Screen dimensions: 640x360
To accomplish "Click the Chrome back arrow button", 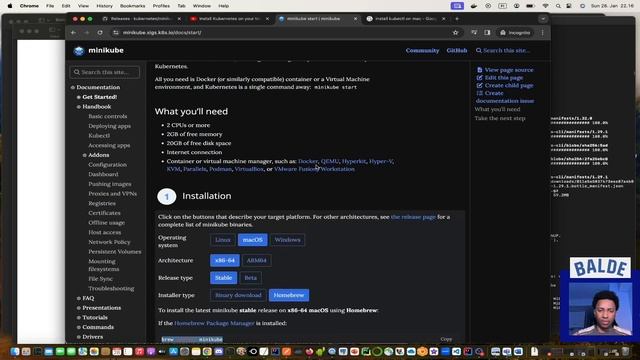I will (x=73, y=33).
